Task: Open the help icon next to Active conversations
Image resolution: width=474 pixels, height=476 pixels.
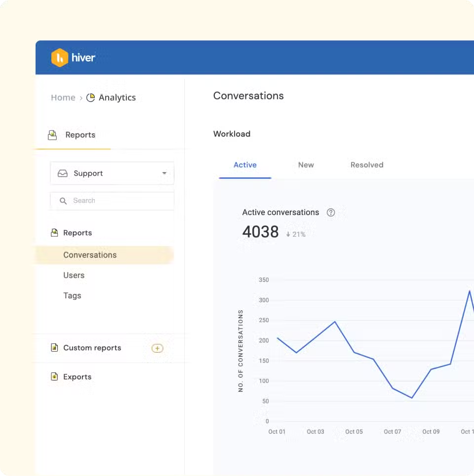Action: pyautogui.click(x=331, y=213)
